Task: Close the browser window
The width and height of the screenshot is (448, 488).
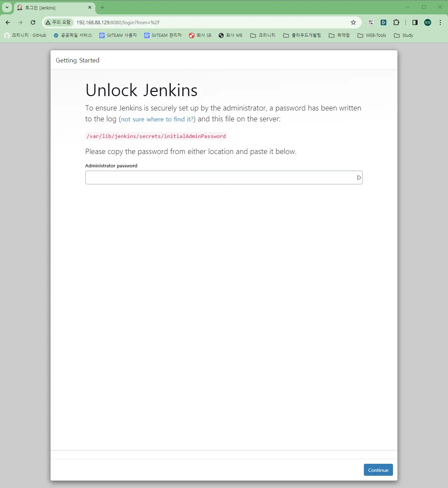Action: pyautogui.click(x=440, y=7)
